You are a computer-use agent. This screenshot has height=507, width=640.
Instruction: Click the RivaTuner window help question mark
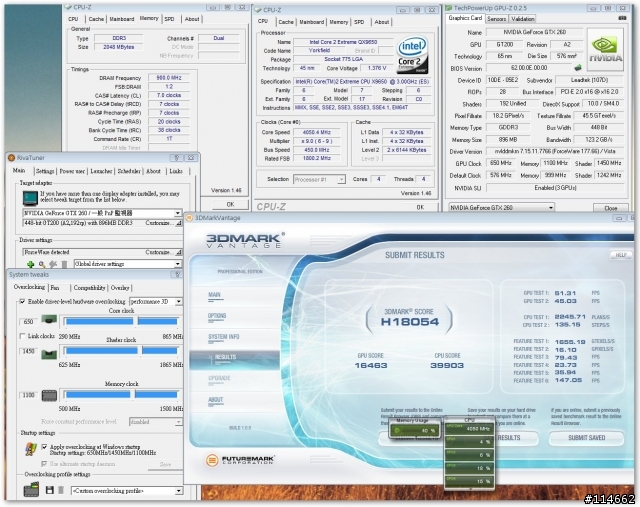[176, 158]
